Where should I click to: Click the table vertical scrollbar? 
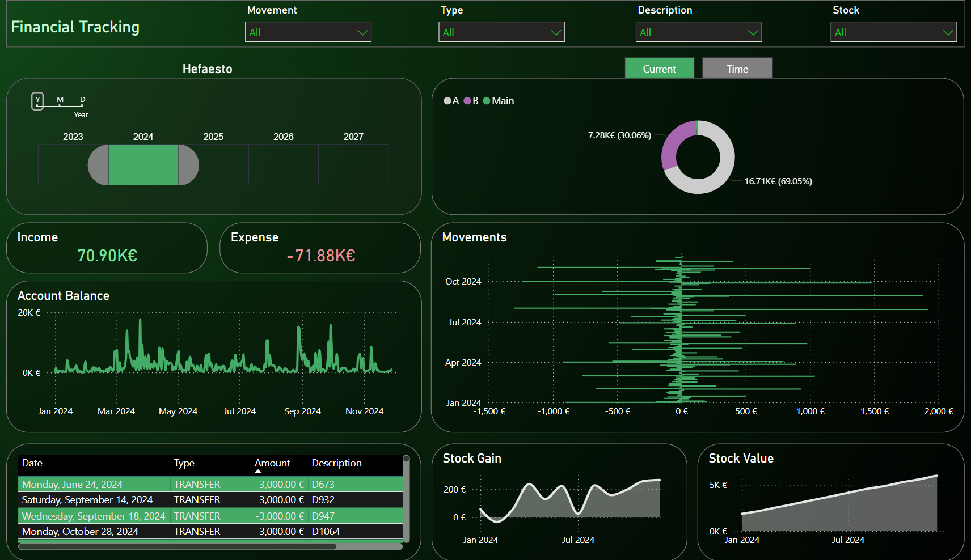[406, 499]
